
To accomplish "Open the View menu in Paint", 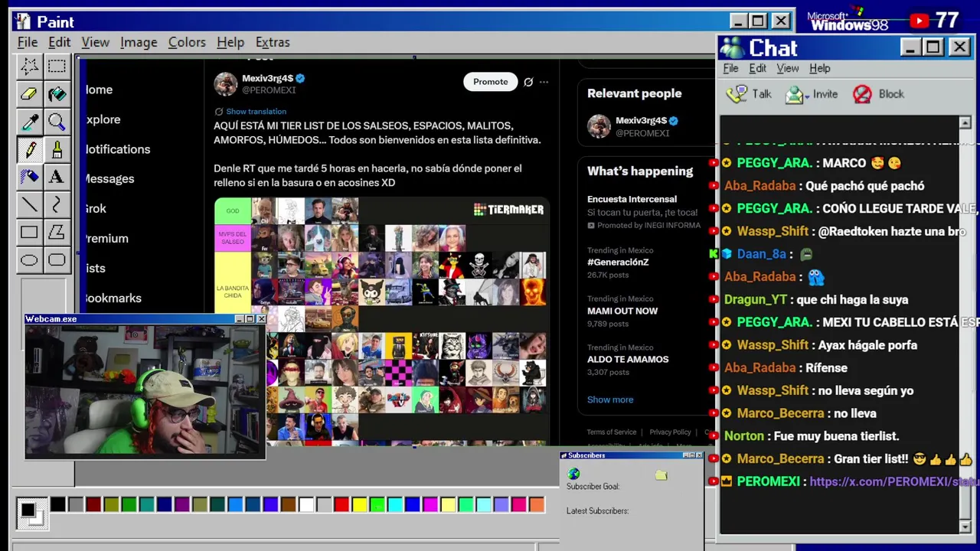I will [96, 42].
